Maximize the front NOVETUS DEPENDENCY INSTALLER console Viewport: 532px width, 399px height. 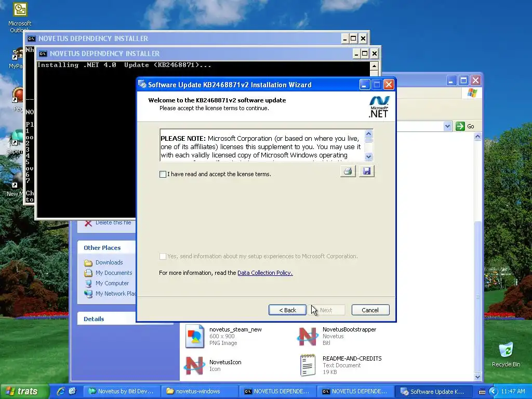tap(365, 54)
